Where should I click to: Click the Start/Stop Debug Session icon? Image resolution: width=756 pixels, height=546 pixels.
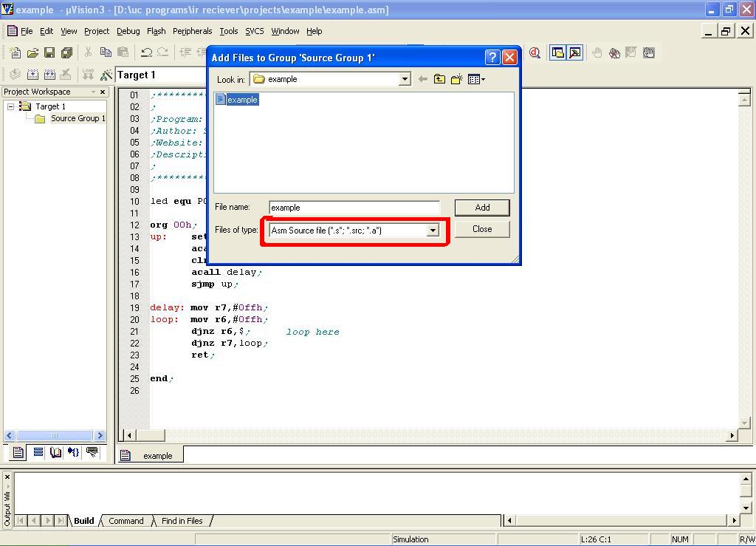tap(535, 52)
